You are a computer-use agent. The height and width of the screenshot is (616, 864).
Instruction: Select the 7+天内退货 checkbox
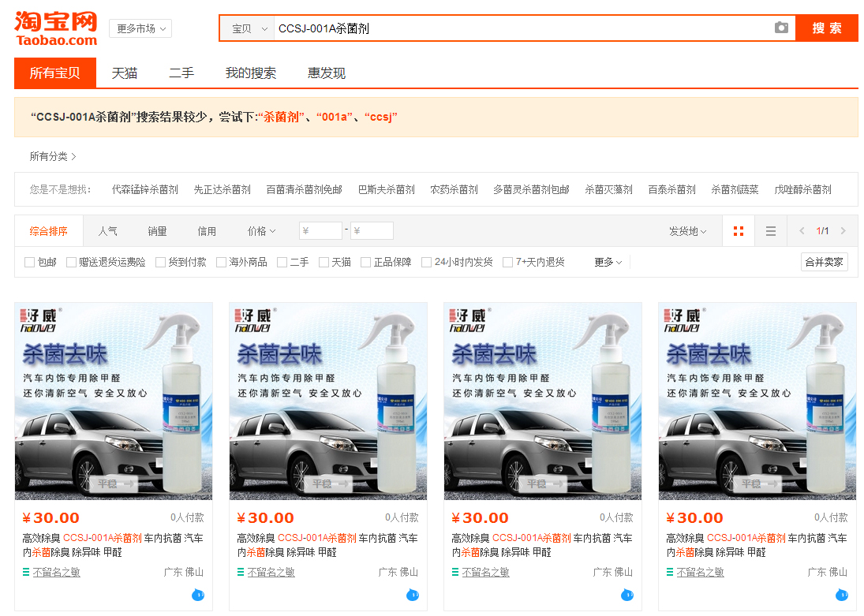pyautogui.click(x=507, y=263)
